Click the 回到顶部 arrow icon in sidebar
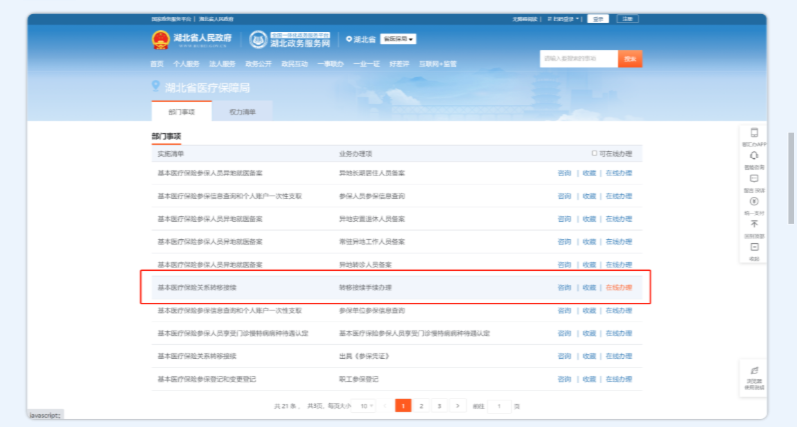 [x=754, y=224]
